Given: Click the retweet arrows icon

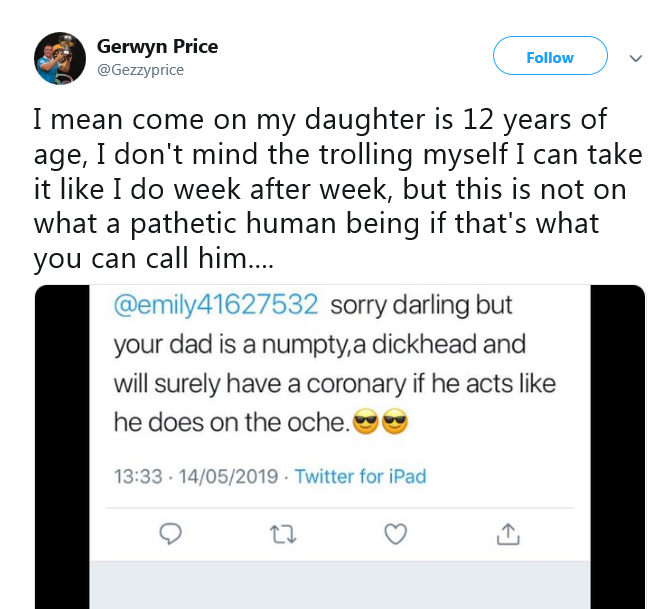Looking at the screenshot, I should pyautogui.click(x=283, y=535).
